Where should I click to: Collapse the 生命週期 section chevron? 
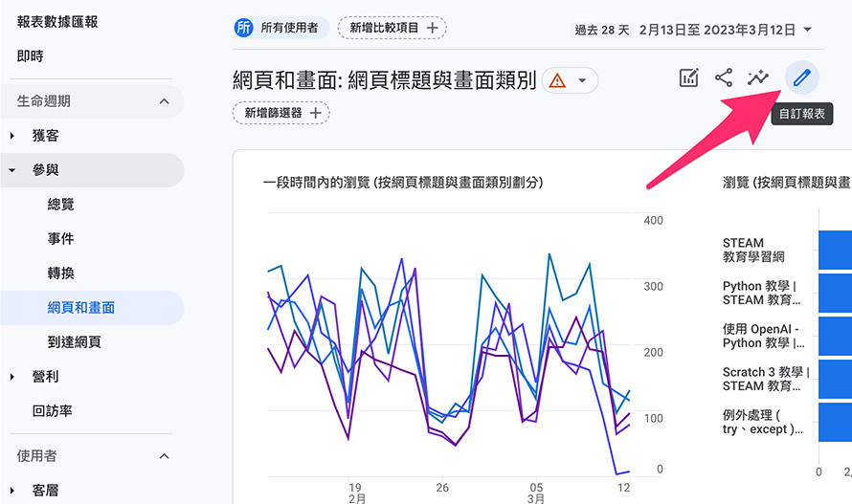(164, 101)
